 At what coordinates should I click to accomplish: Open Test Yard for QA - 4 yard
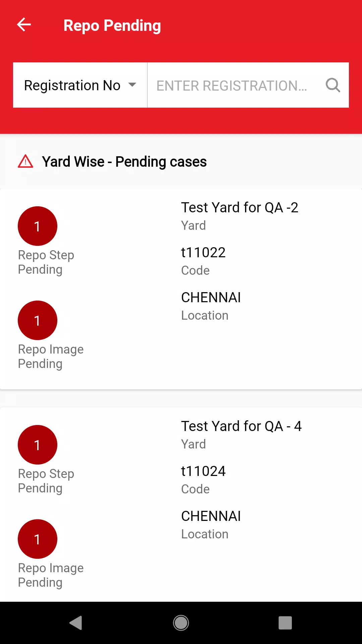click(241, 426)
